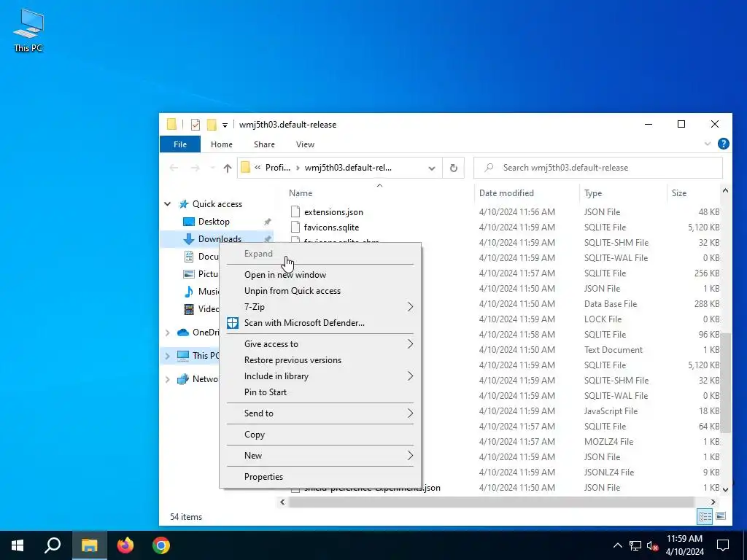This screenshot has height=560, width=747.
Task: Open the 7-Zip submenu
Action: click(320, 307)
